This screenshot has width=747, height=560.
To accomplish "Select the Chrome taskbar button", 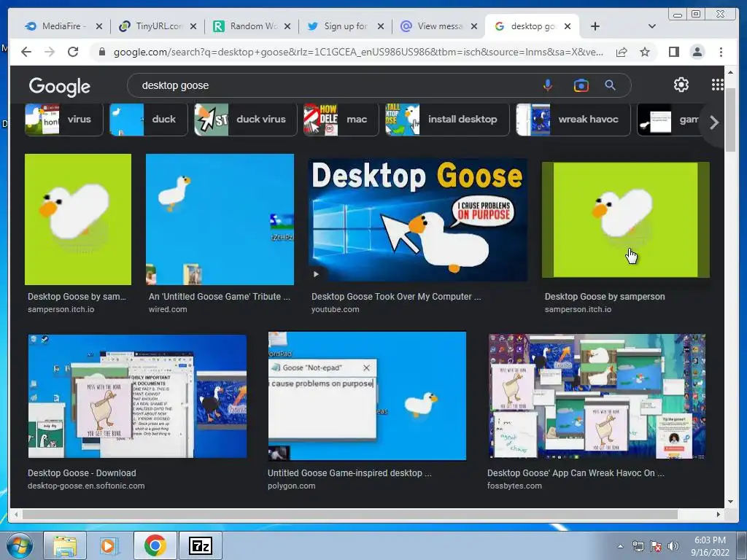I will click(155, 545).
